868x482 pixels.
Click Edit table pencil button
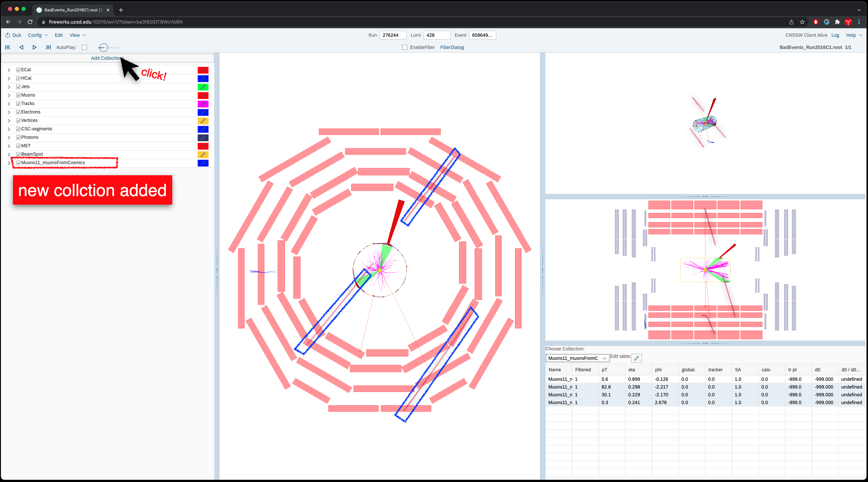(636, 358)
